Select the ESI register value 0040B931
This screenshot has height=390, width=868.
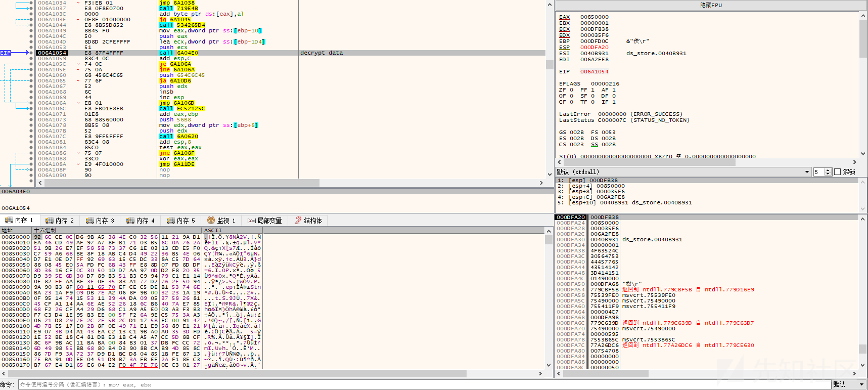click(595, 54)
